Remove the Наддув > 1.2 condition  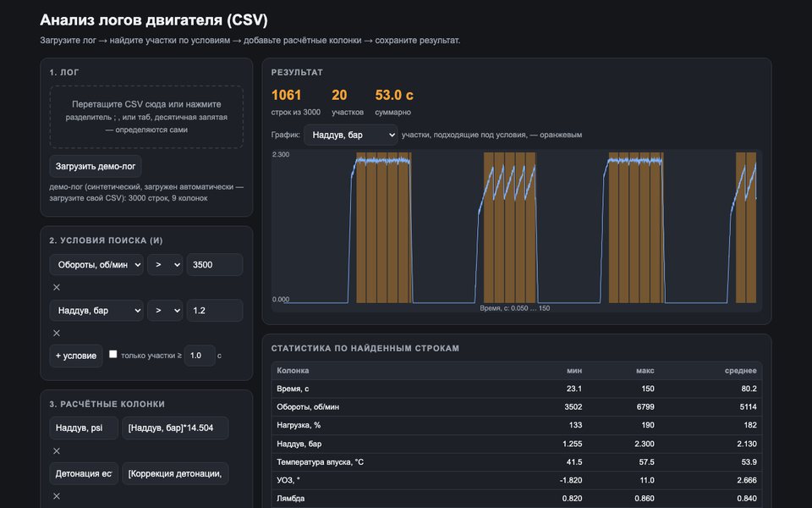[57, 333]
